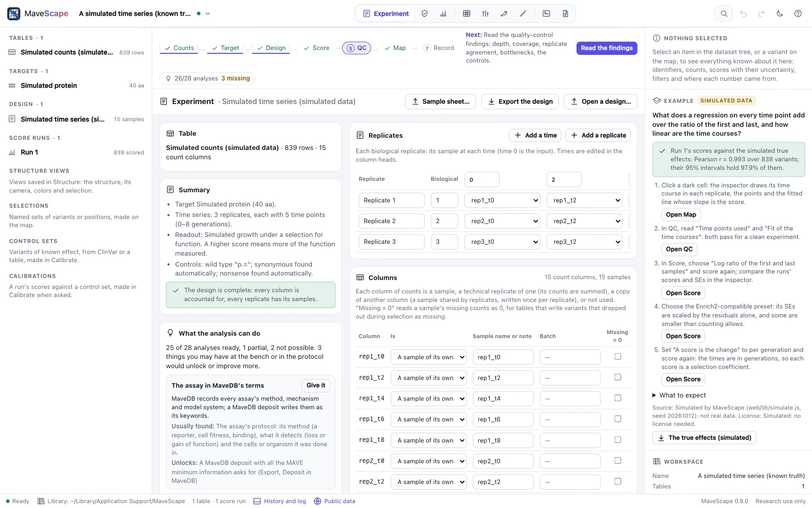Click the Replicate 2 name field
Viewport: 812px width, 508px height.
[x=391, y=221]
